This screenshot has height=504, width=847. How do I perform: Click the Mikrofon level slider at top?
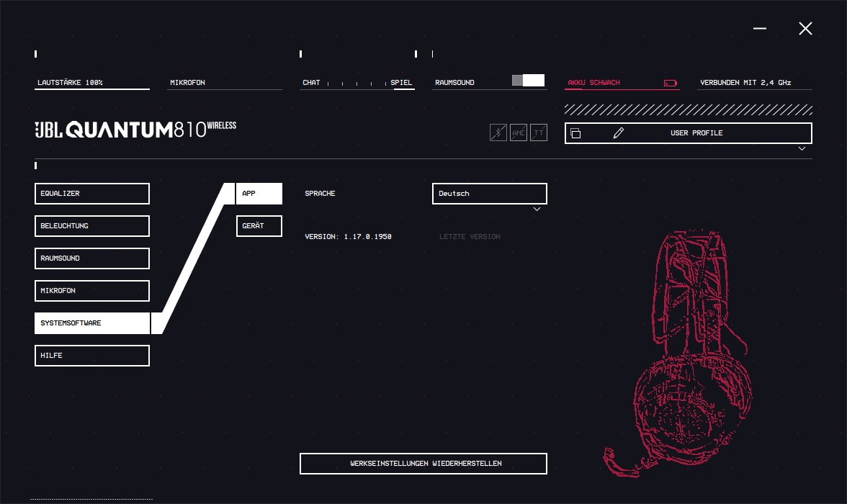tap(225, 83)
